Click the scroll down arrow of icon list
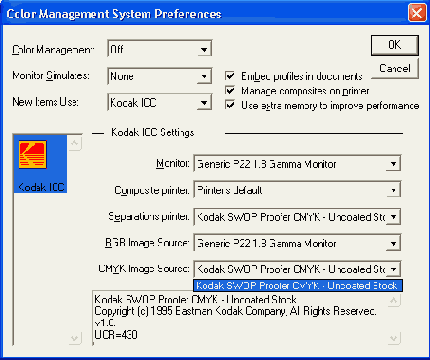This screenshot has height=360, width=430. point(75,339)
